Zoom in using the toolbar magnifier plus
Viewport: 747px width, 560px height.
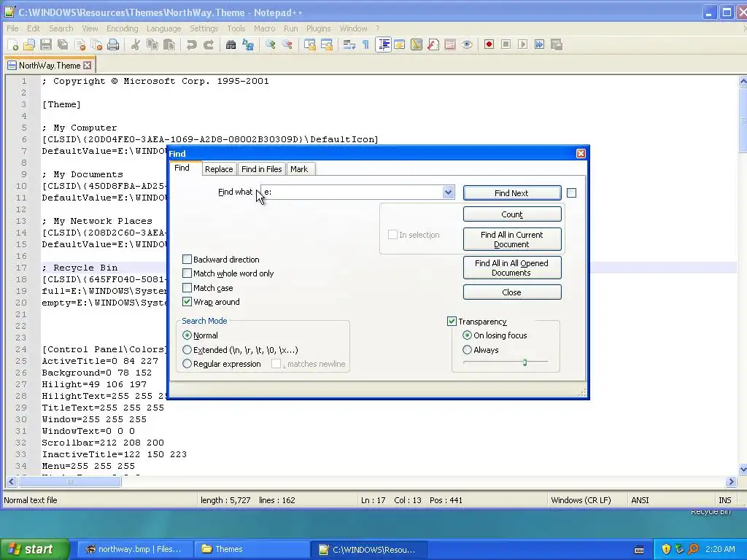point(270,44)
